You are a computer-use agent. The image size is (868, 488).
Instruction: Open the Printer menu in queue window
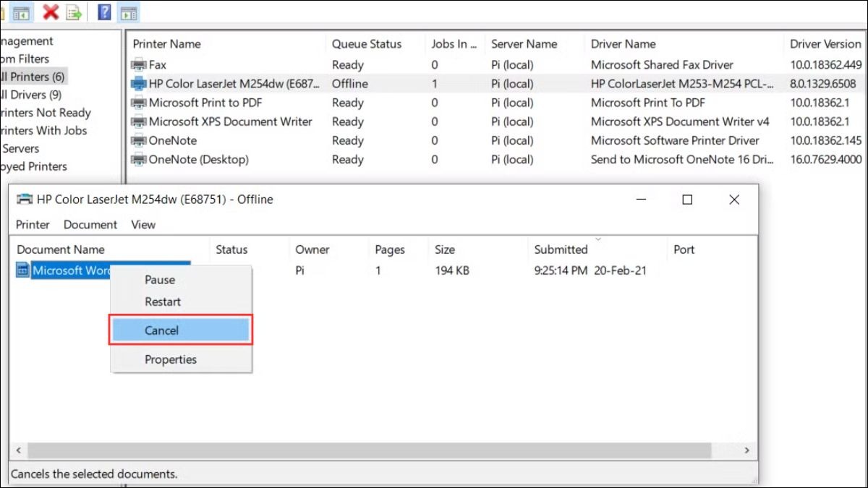point(33,224)
